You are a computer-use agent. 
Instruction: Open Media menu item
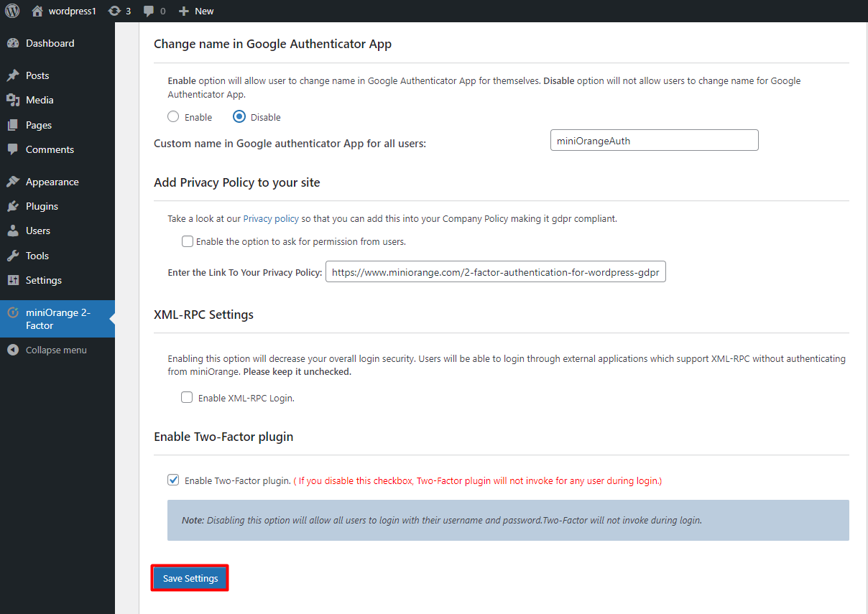[57, 100]
